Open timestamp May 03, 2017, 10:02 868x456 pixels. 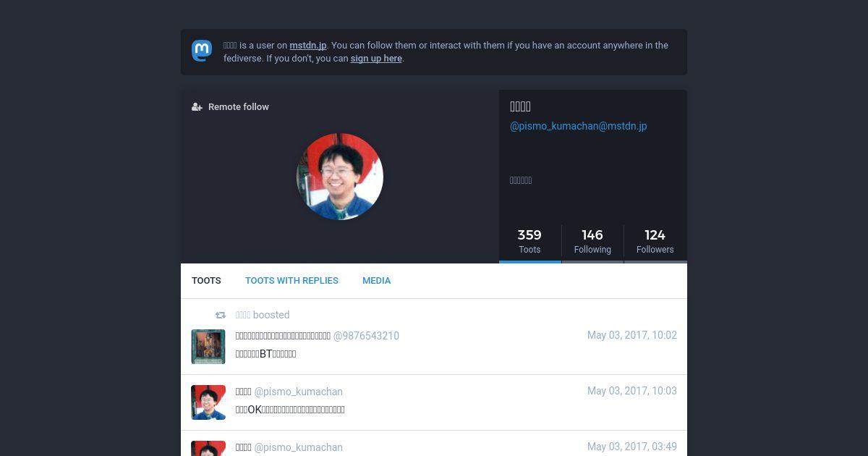pyautogui.click(x=632, y=335)
